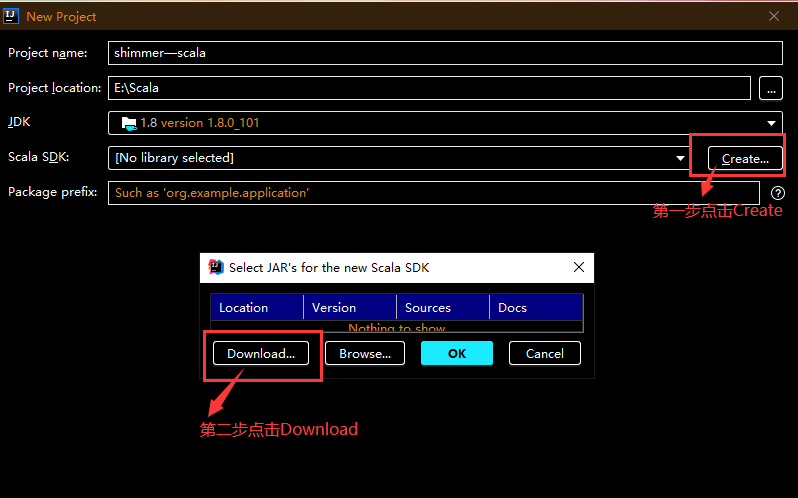Close the Select JAR's dialog with X
The height and width of the screenshot is (498, 798).
pyautogui.click(x=579, y=267)
